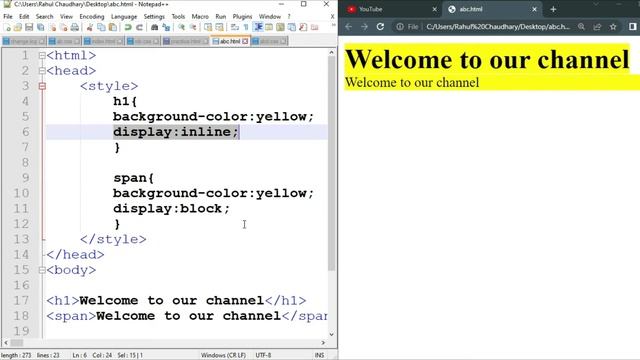Open the Language menu
This screenshot has width=640, height=360.
tap(124, 16)
